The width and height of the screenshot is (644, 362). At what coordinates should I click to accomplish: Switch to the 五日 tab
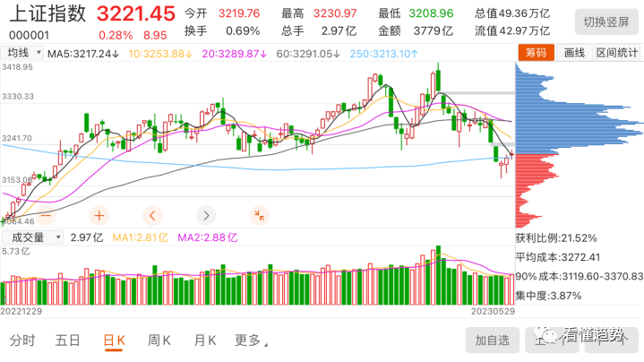coord(68,340)
